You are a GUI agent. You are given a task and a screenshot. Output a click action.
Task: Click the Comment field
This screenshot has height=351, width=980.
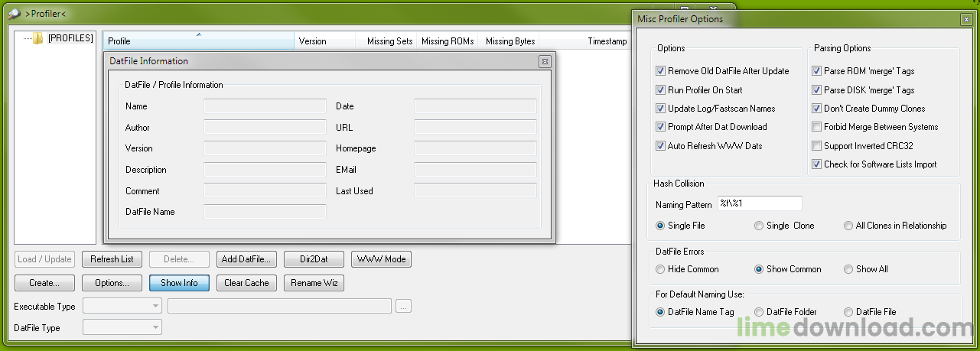(x=265, y=191)
